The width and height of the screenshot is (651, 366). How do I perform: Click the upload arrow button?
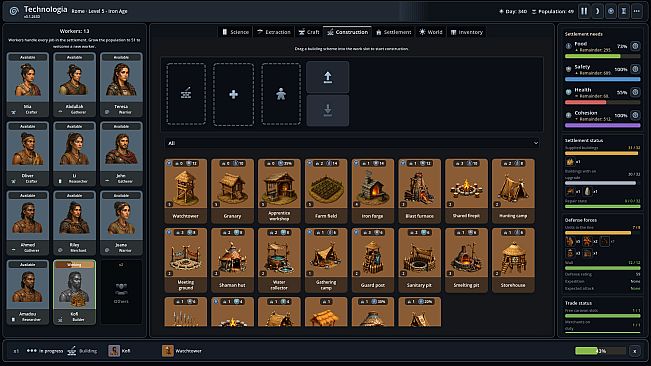point(328,77)
